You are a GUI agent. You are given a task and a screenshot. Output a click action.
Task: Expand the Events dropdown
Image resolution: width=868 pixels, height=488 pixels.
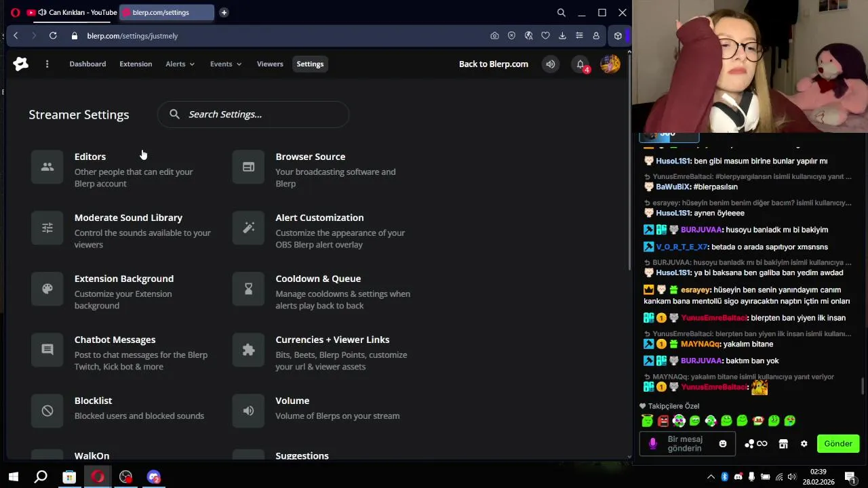(226, 64)
